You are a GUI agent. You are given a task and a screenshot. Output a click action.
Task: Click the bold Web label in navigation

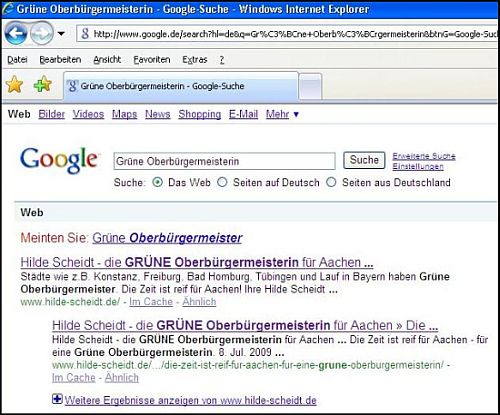(x=19, y=114)
